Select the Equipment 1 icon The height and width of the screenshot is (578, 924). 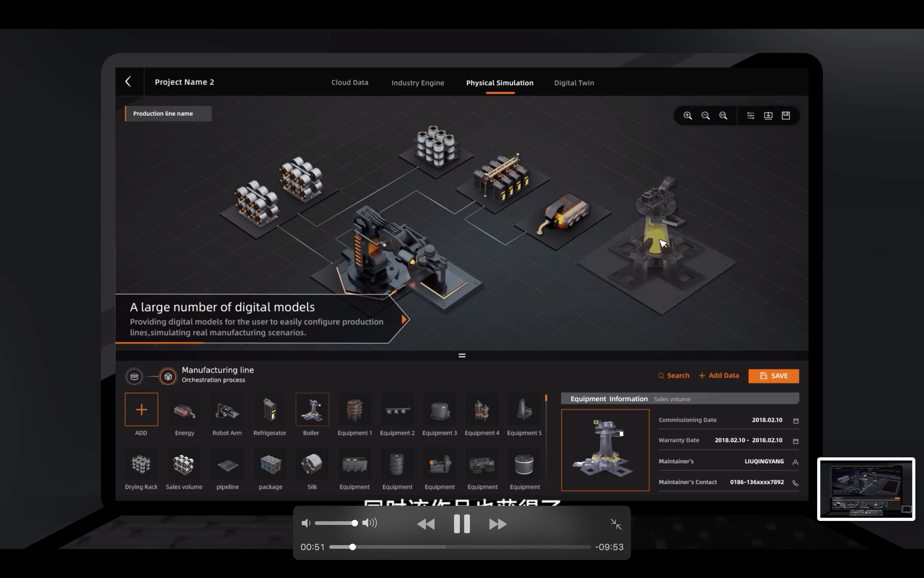click(355, 410)
